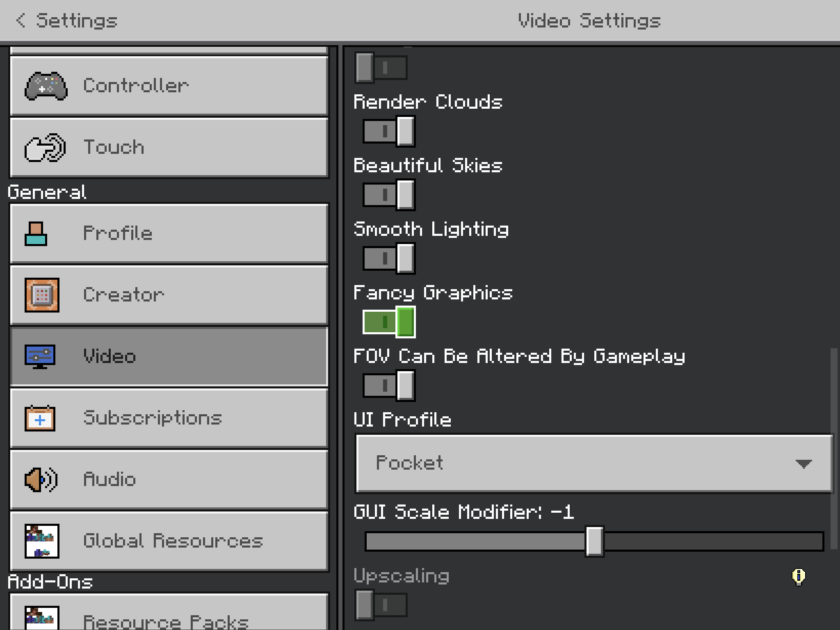This screenshot has width=840, height=630.
Task: Go back using the Settings chevron
Action: (x=21, y=21)
